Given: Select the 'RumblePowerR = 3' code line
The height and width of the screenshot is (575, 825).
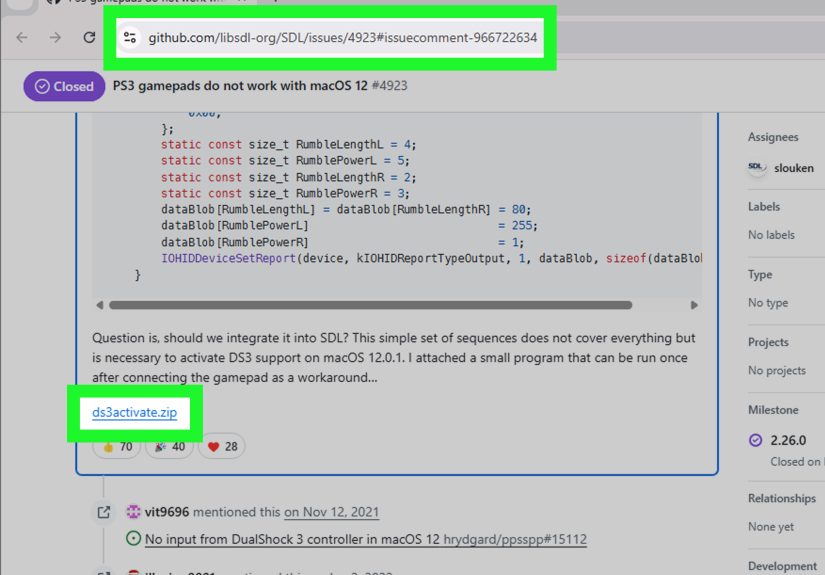Looking at the screenshot, I should pyautogui.click(x=285, y=193).
